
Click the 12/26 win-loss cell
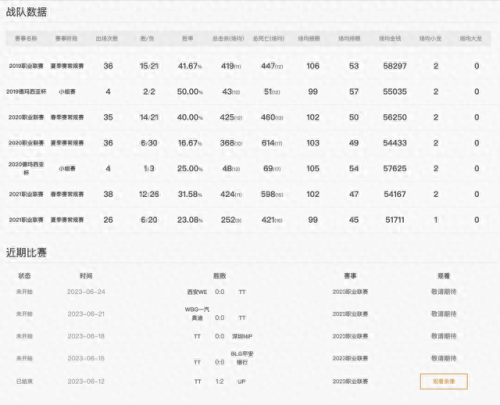point(149,194)
